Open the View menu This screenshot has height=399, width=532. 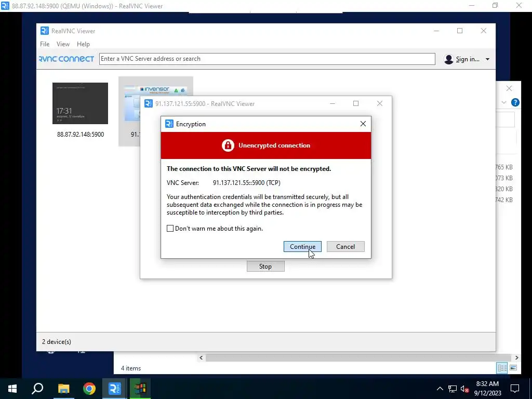coord(63,44)
